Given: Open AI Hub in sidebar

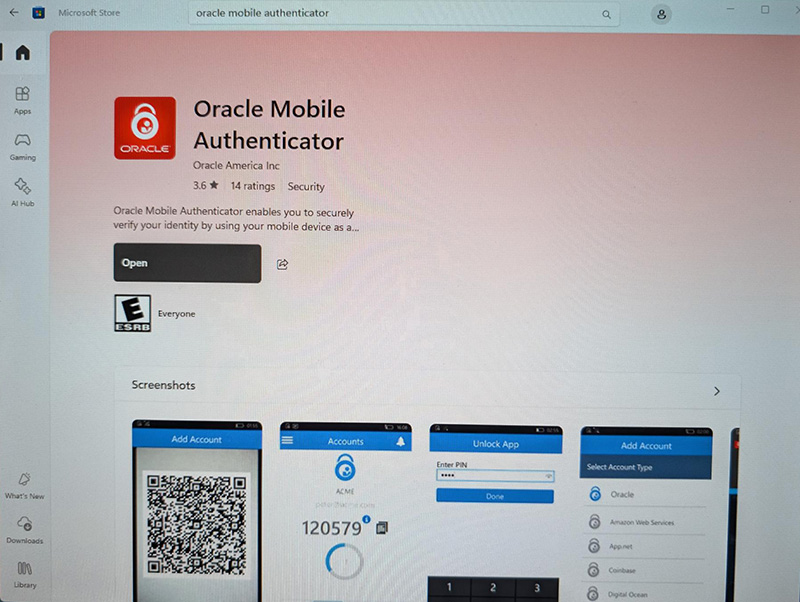Looking at the screenshot, I should (22, 192).
